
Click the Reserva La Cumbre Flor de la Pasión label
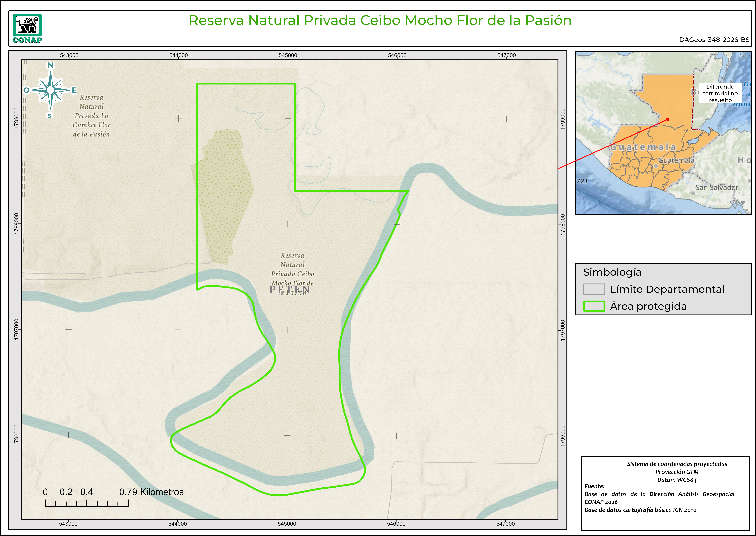(x=91, y=116)
